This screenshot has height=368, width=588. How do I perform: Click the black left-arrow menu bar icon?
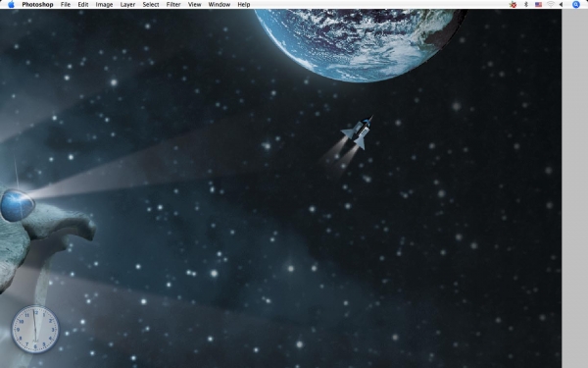pyautogui.click(x=561, y=5)
